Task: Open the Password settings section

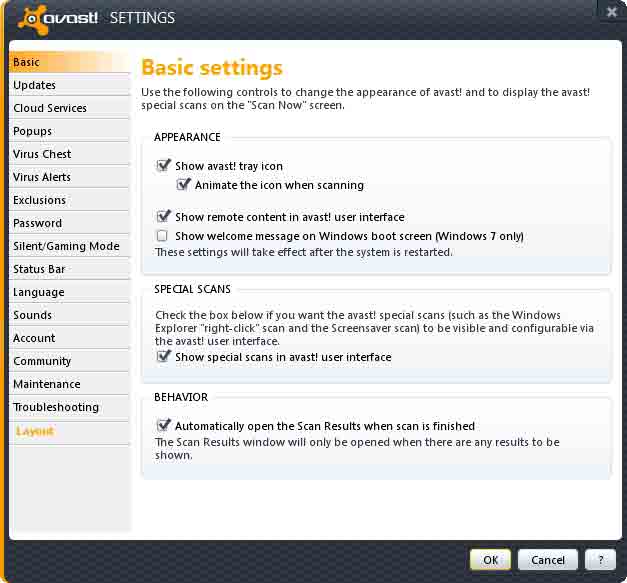Action: coord(69,223)
